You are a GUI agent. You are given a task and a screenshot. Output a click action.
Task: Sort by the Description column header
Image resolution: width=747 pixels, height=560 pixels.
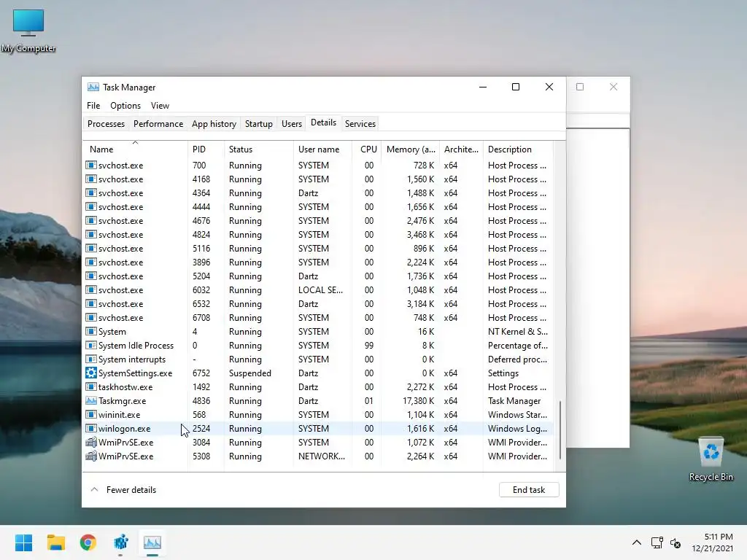pos(519,149)
